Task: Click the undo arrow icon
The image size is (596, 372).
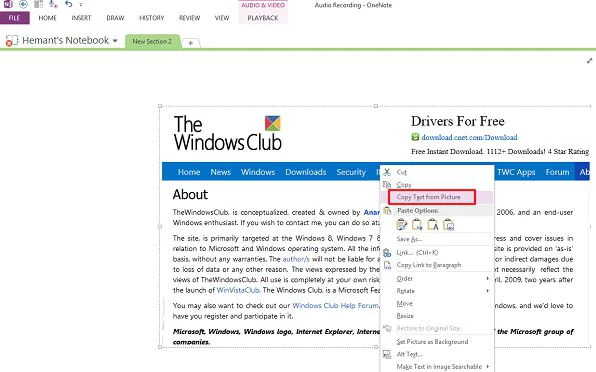Action: pos(68,4)
